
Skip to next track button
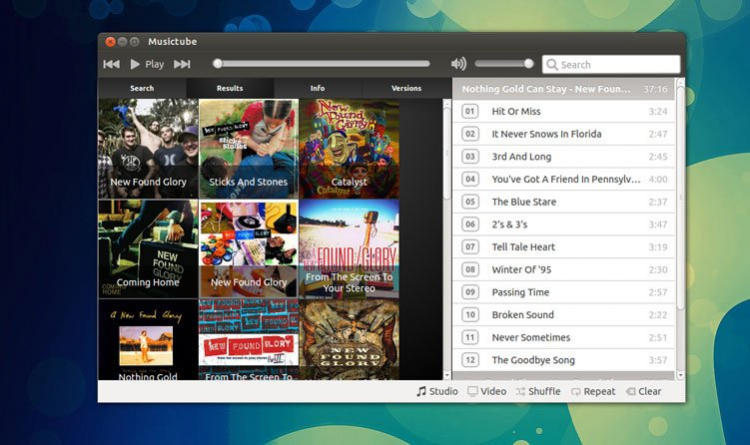click(182, 64)
